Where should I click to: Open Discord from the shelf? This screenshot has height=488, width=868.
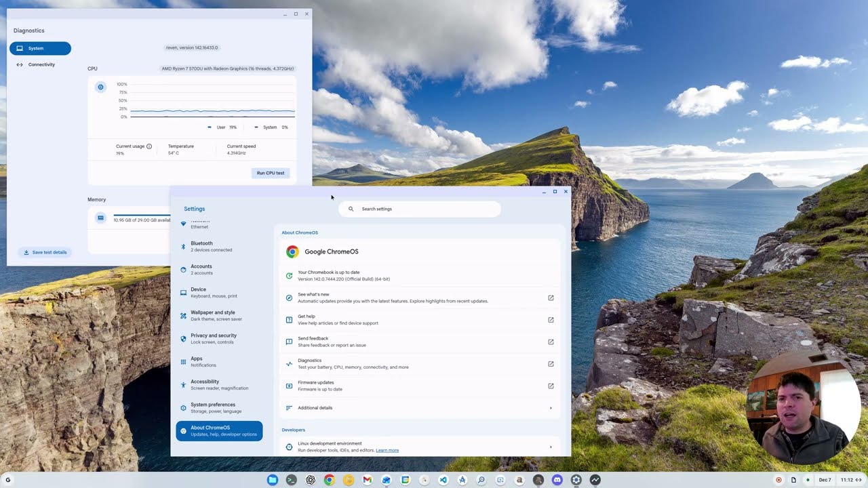pyautogui.click(x=557, y=480)
